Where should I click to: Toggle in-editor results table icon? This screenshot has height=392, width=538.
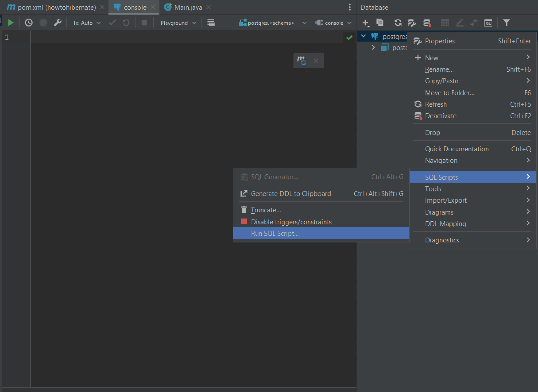211,23
